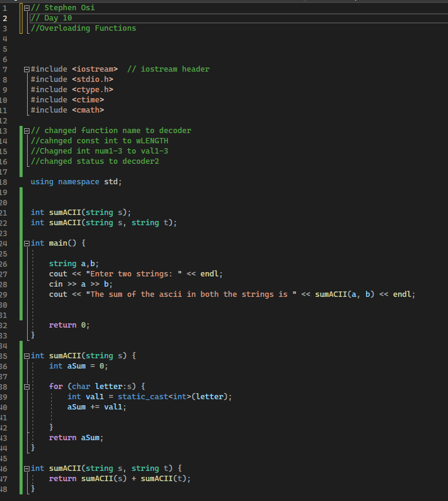Click line number 7 in the gutter
This screenshot has width=448, height=501.
coord(5,69)
